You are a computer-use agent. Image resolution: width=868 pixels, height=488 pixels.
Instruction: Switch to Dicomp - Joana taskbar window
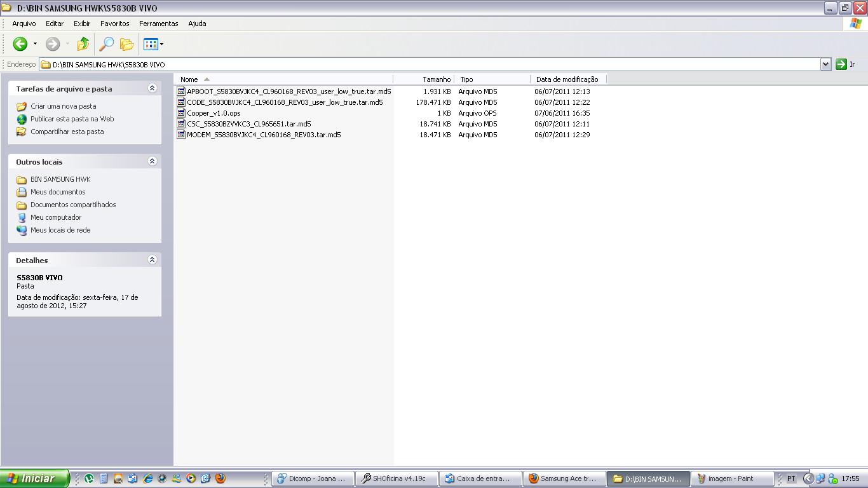(x=313, y=478)
